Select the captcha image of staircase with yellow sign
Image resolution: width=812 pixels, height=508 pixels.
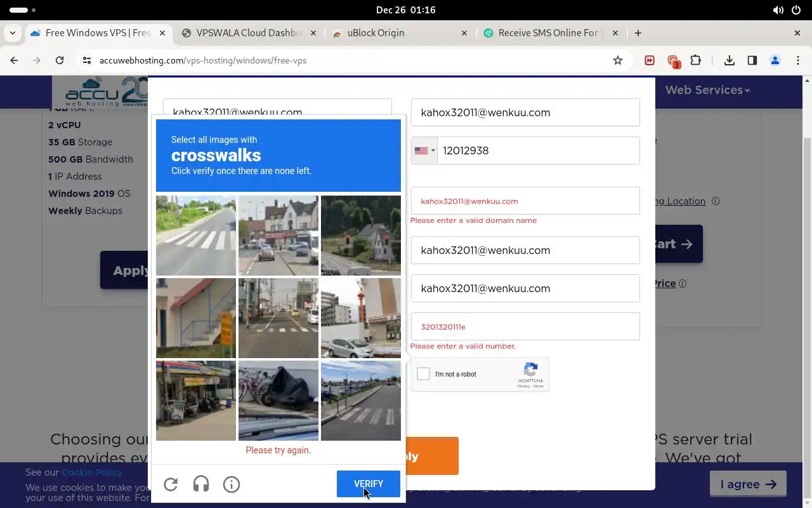click(x=196, y=318)
